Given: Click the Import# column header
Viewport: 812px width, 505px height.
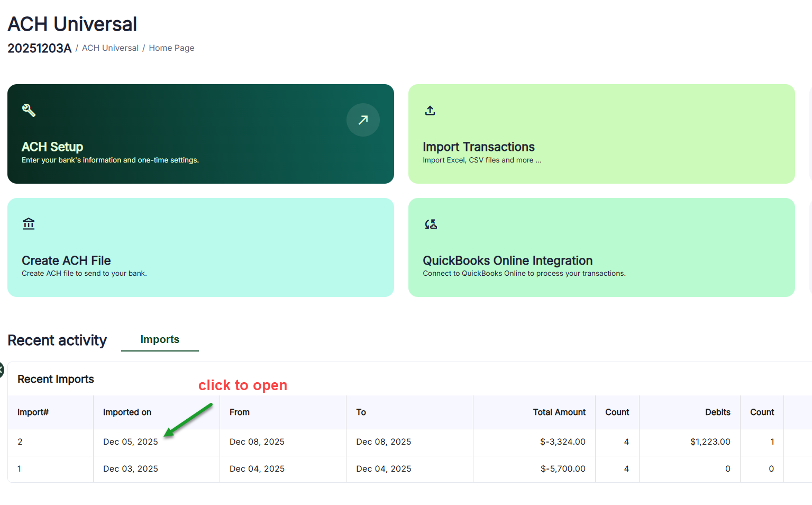Looking at the screenshot, I should point(33,412).
